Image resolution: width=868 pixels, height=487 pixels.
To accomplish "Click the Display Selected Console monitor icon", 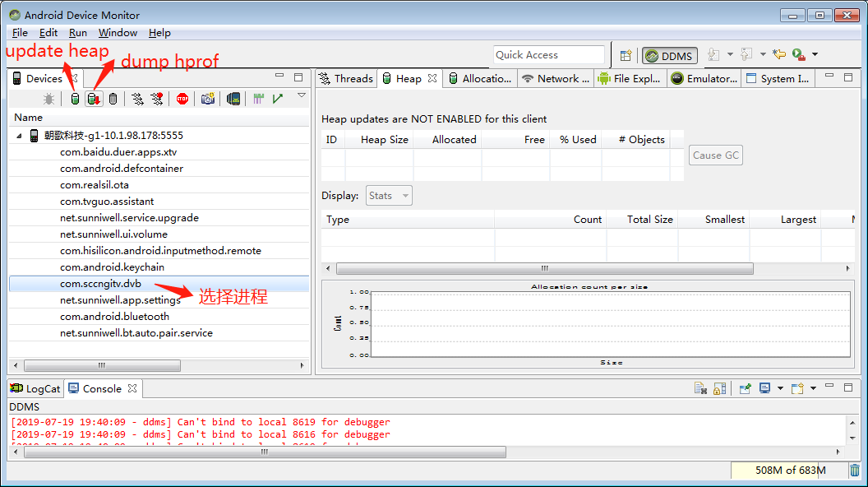I will point(765,388).
